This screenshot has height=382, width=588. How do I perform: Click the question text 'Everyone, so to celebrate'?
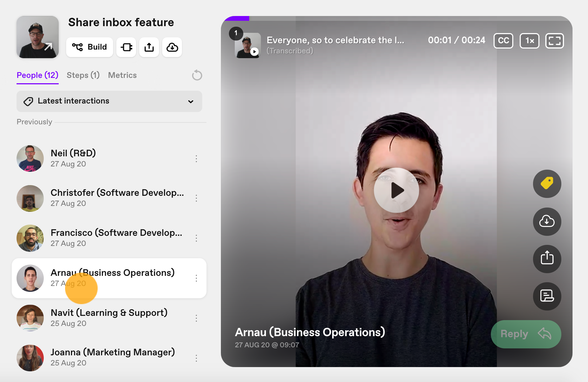pos(335,40)
